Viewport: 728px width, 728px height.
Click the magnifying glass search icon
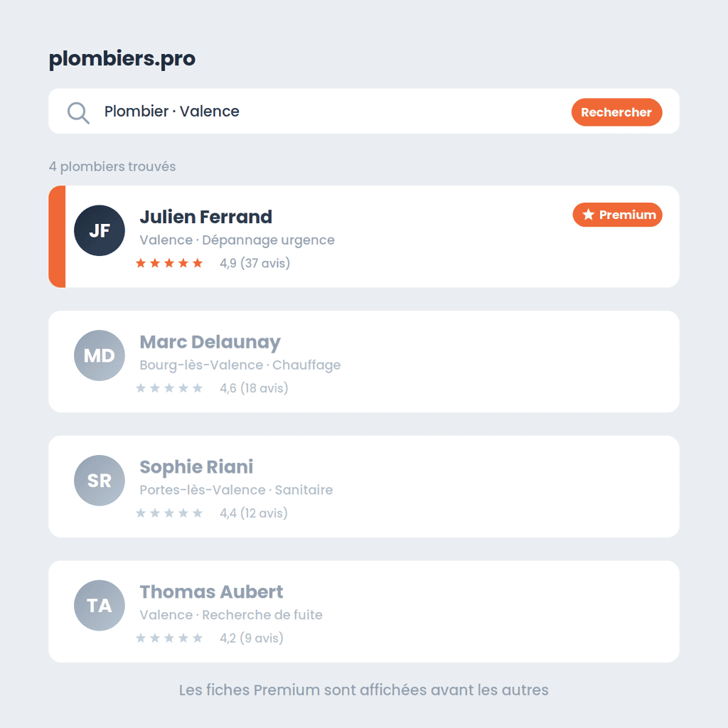78,113
